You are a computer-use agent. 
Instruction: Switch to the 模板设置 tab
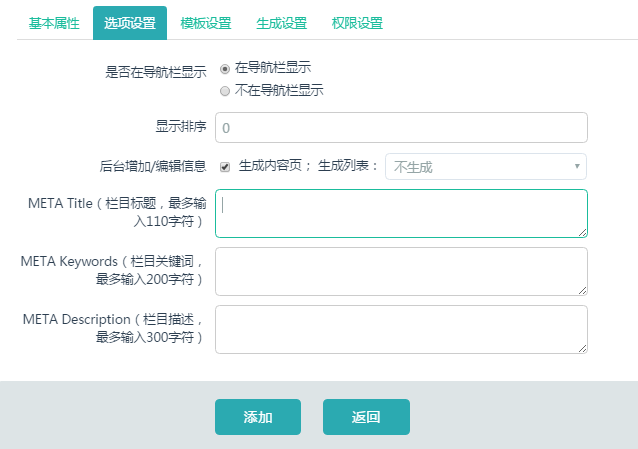click(x=206, y=23)
